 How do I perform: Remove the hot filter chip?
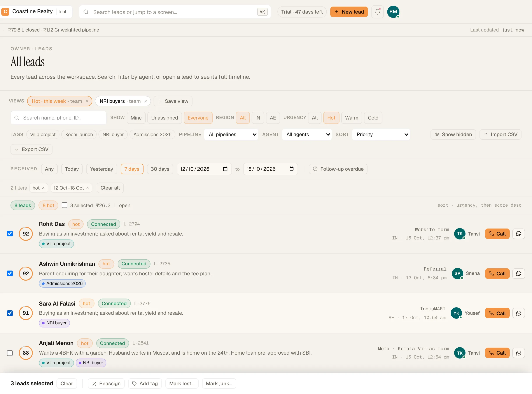43,188
